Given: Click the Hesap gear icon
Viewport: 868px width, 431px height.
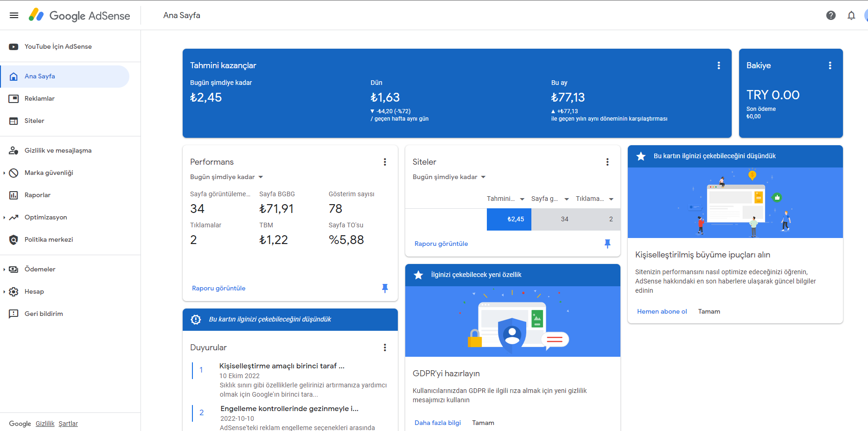Looking at the screenshot, I should coord(13,292).
